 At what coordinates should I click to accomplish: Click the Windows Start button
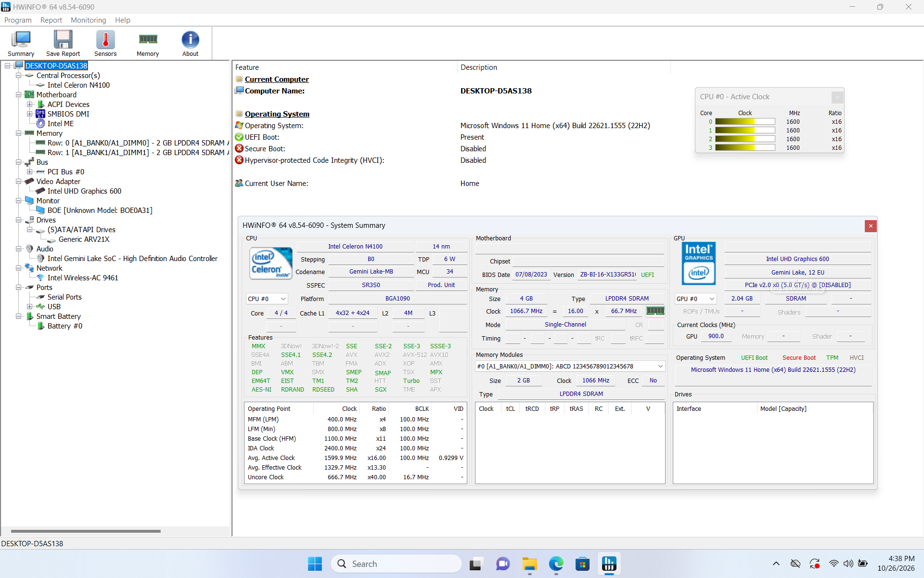click(315, 564)
